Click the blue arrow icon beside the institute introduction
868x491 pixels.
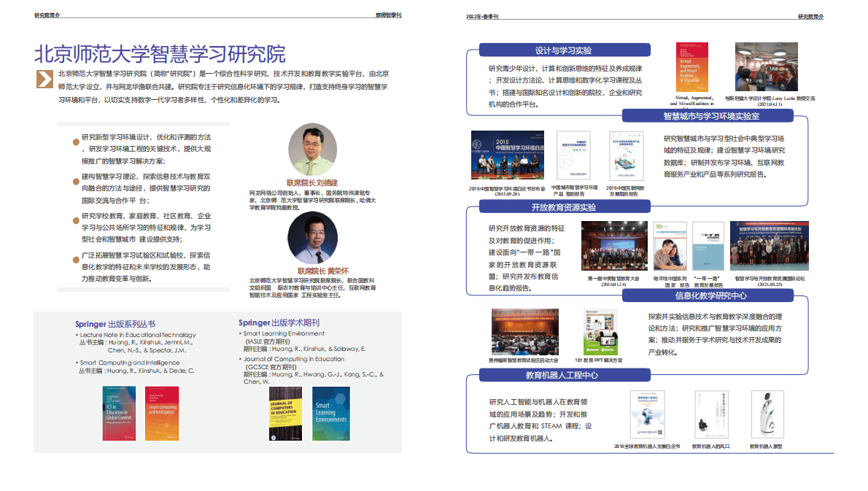(44, 77)
